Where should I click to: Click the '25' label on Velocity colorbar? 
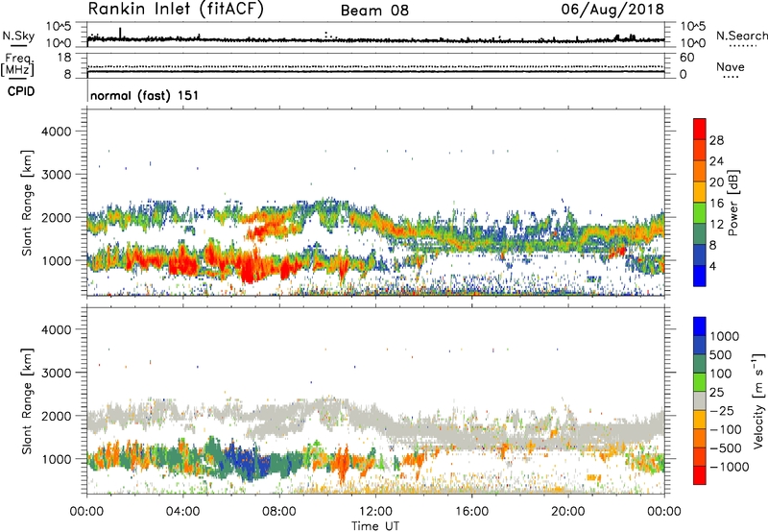click(717, 393)
